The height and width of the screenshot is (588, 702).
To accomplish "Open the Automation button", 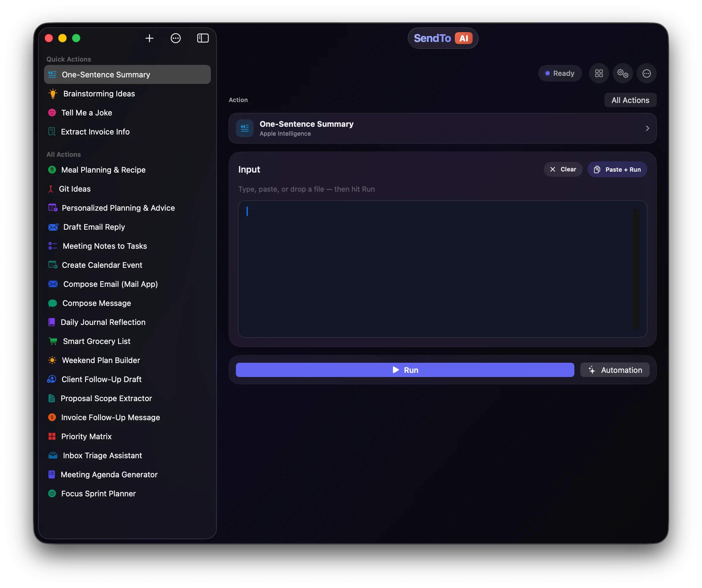I will 615,370.
